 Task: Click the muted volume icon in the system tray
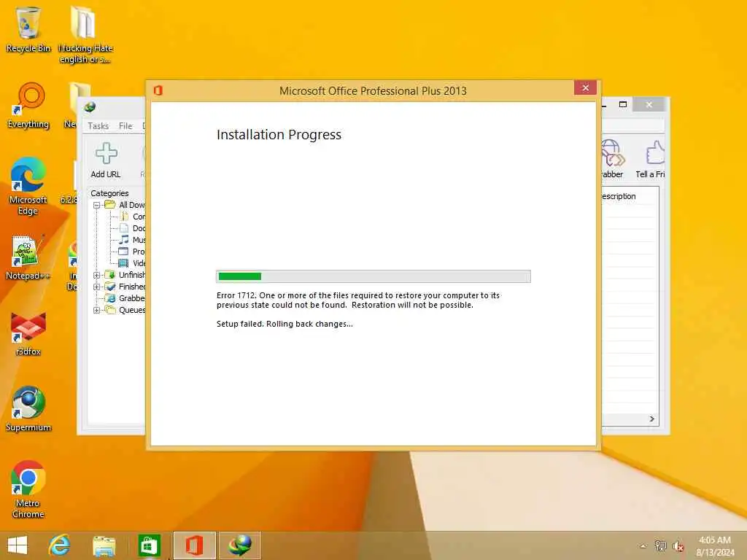pos(678,546)
